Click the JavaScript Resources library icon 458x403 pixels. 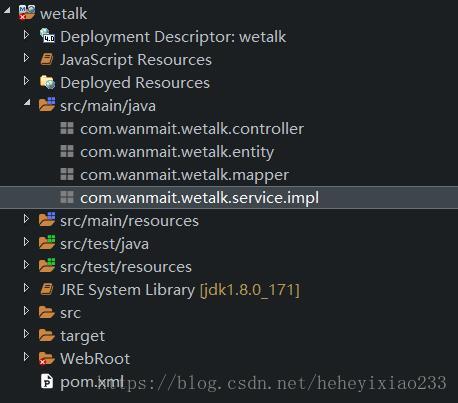click(x=47, y=59)
